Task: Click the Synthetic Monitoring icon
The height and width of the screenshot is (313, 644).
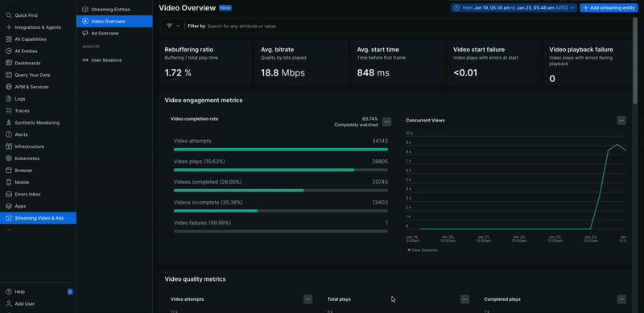Action: (9, 123)
